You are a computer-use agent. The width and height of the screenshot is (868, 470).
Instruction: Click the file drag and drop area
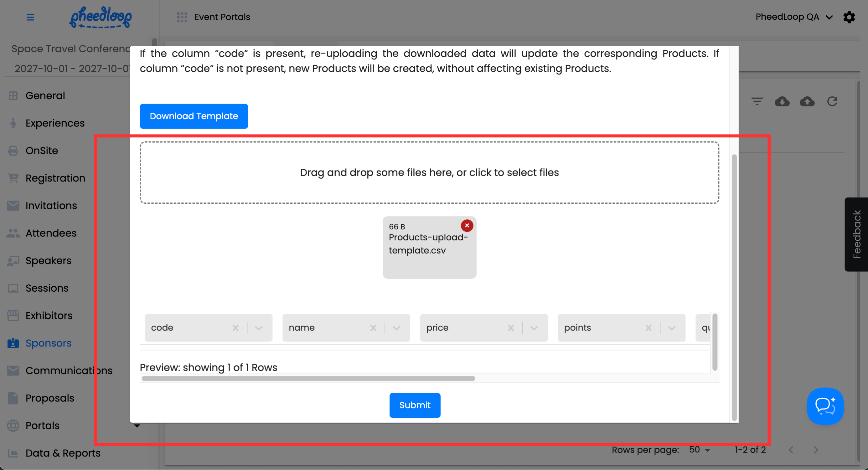(x=429, y=172)
